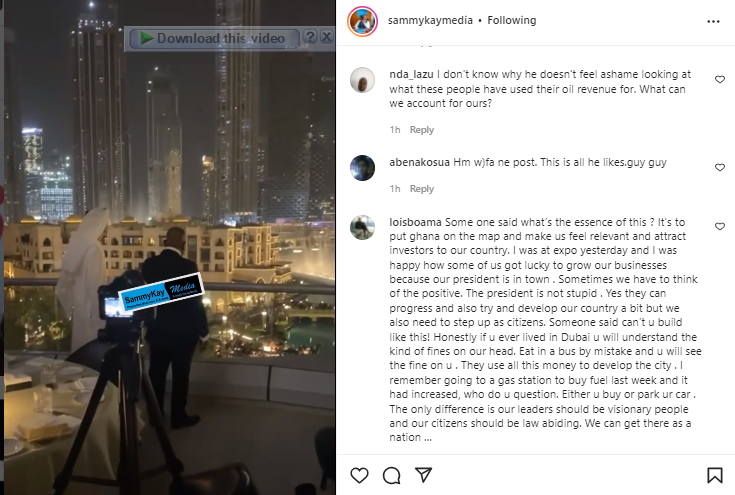Image resolution: width=735 pixels, height=495 pixels.
Task: Open sammykaymedia username link
Action: pyautogui.click(x=430, y=20)
